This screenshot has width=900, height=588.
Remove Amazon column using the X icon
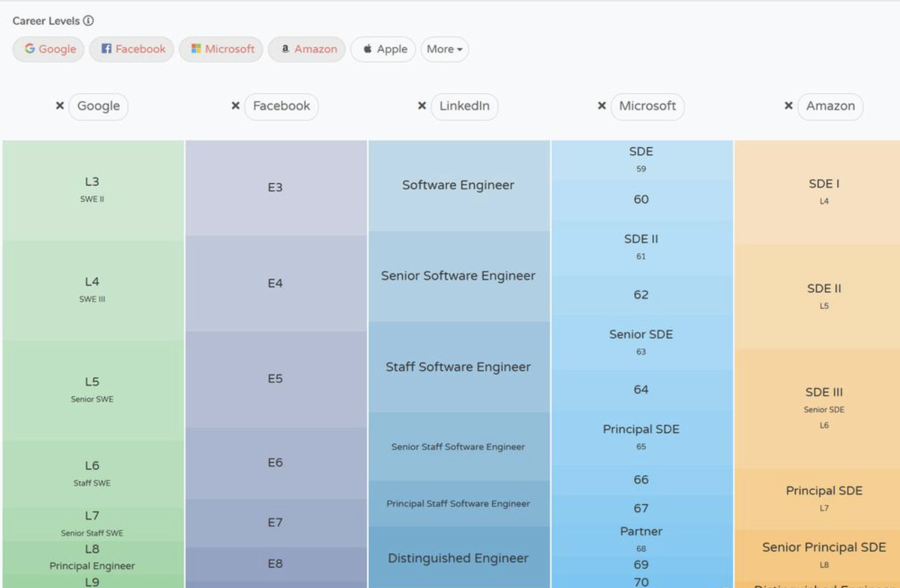(789, 106)
